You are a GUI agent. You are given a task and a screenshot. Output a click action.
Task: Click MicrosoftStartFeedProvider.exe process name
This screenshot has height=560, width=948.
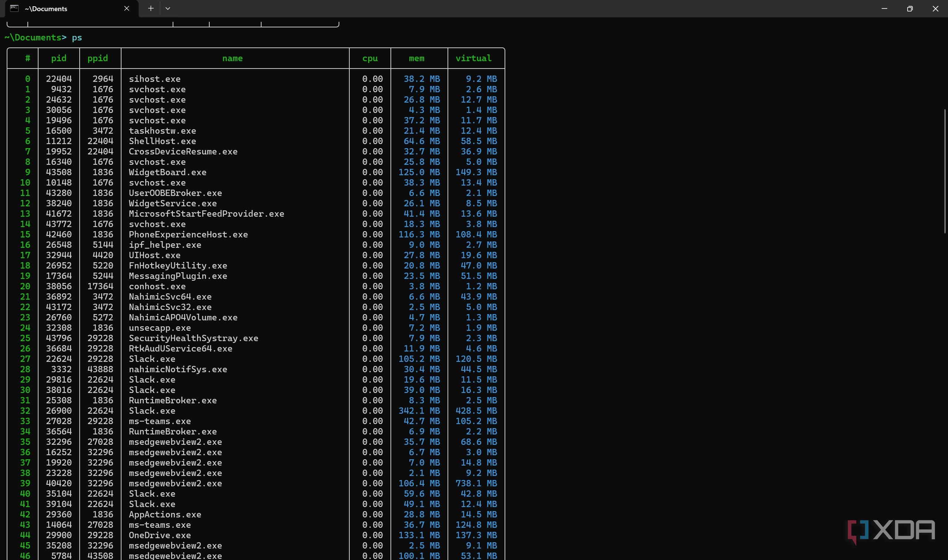click(x=206, y=214)
